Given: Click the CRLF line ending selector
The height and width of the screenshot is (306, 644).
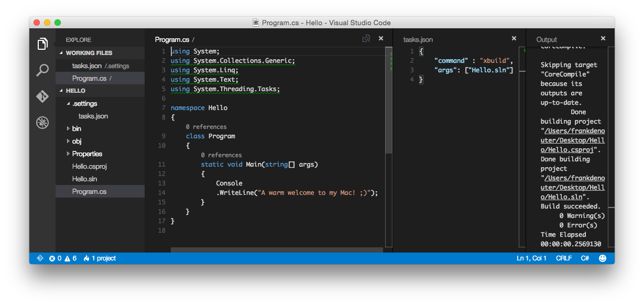Looking at the screenshot, I should point(564,258).
